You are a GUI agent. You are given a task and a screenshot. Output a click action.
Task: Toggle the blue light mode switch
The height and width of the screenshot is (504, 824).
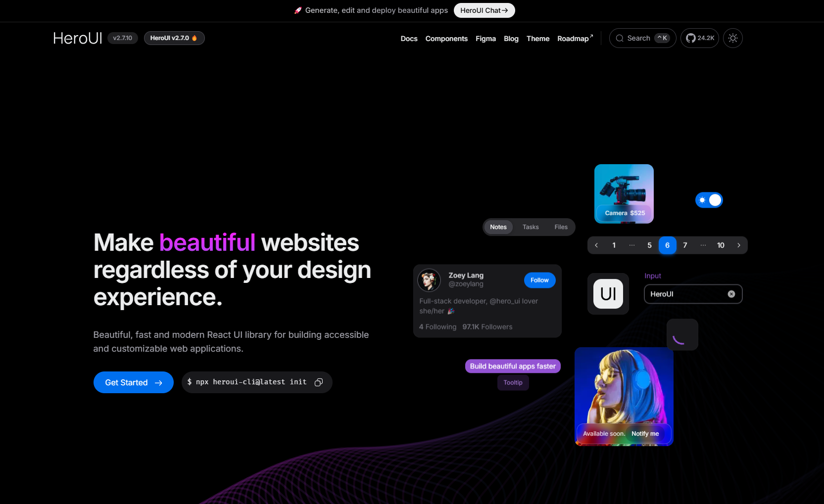point(709,200)
